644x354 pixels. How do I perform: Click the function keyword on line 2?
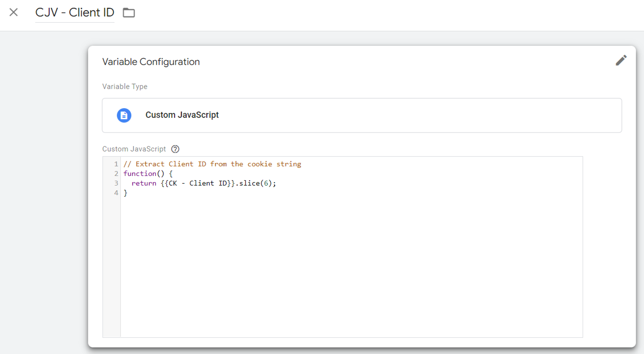click(140, 173)
